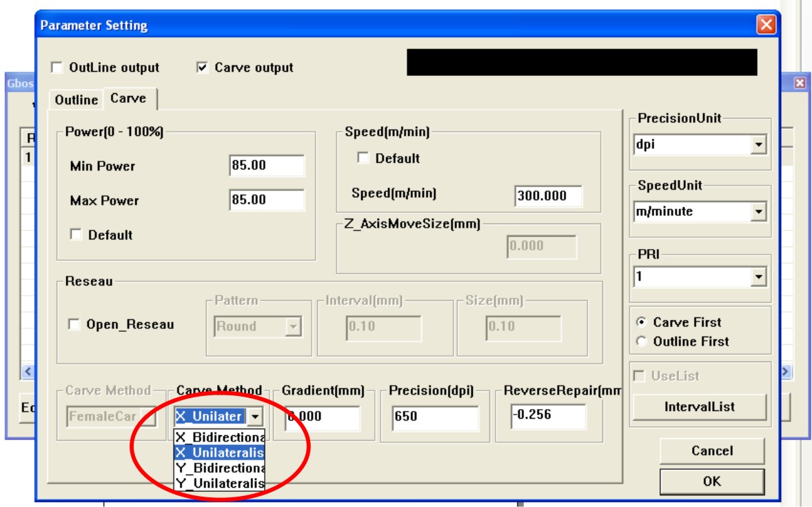Switch to the Outline tab
Viewport: 812px width, 507px height.
click(x=76, y=99)
